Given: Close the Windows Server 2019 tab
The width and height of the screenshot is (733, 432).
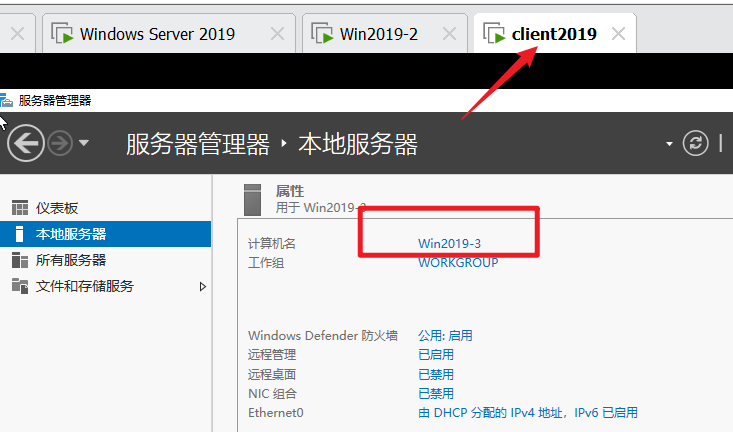Looking at the screenshot, I should [277, 34].
